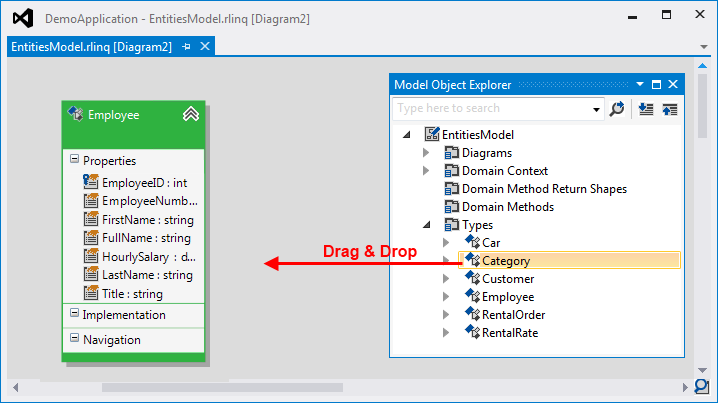Click the Types folder icon
The image size is (718, 403).
(451, 224)
